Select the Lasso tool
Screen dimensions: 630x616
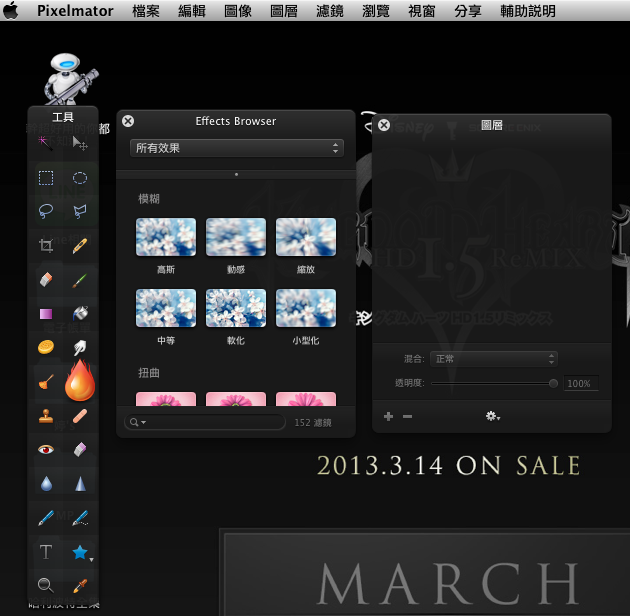(x=45, y=211)
